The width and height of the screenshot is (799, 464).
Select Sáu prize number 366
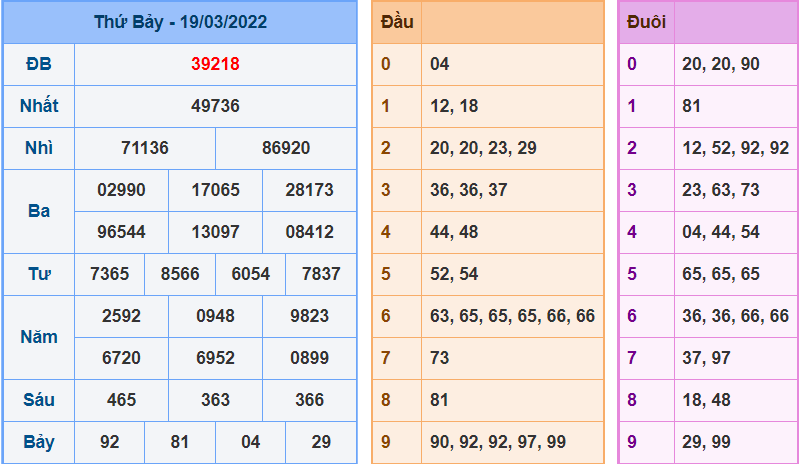(309, 400)
